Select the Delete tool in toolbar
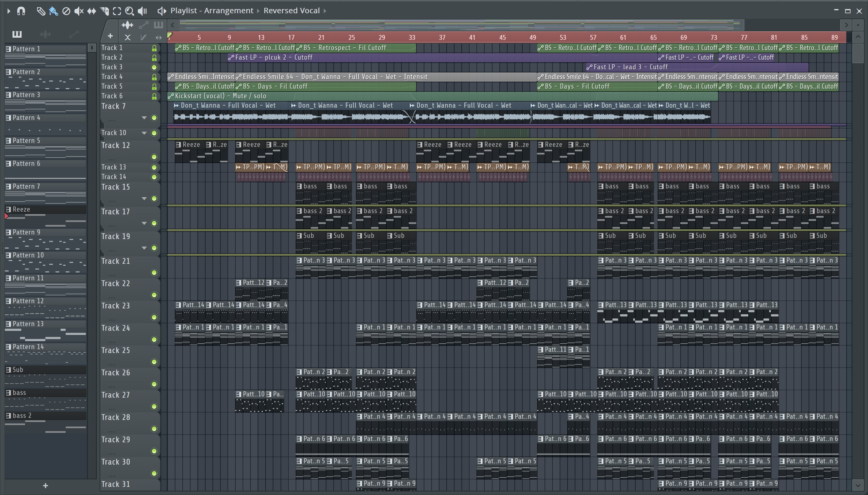Screen dimensions: 868x495 [66, 11]
